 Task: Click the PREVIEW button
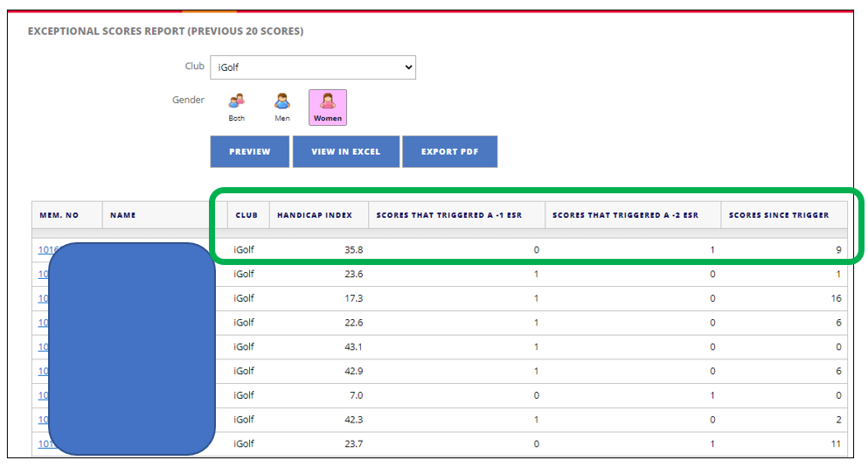(x=250, y=151)
